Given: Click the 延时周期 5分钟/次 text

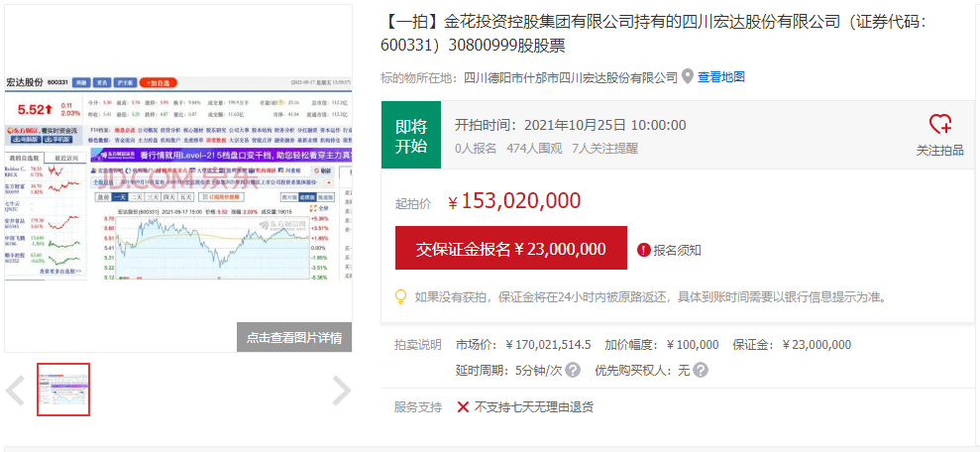Looking at the screenshot, I should (x=508, y=370).
